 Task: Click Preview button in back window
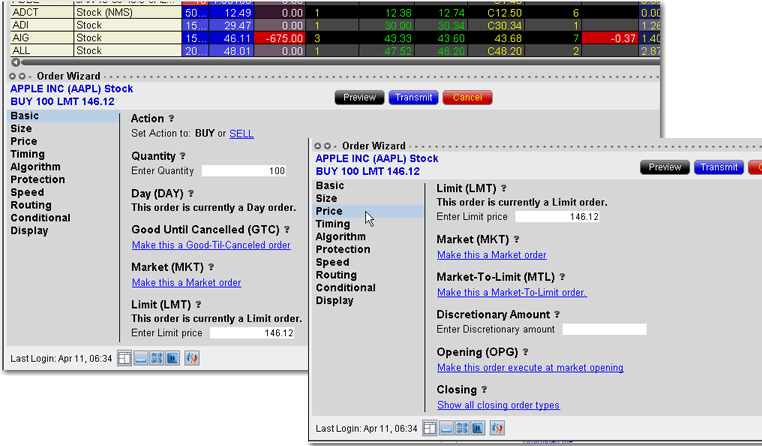[x=360, y=97]
